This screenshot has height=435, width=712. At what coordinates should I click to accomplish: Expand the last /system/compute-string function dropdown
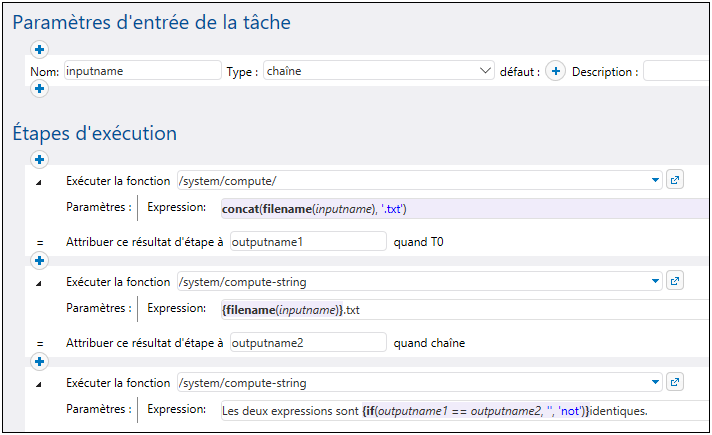[x=656, y=382]
